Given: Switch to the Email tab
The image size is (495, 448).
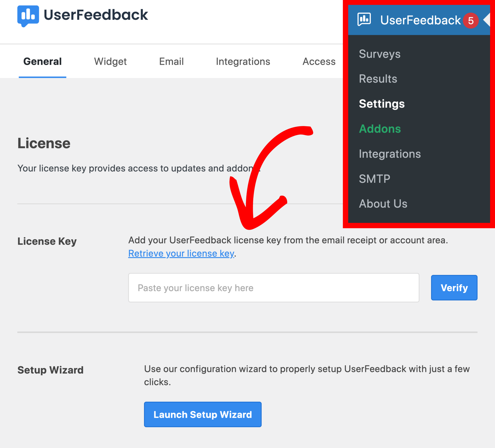Looking at the screenshot, I should pos(171,61).
